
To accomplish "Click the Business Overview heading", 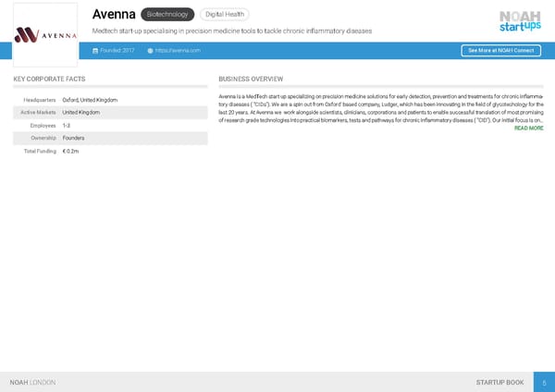I will click(x=251, y=80).
